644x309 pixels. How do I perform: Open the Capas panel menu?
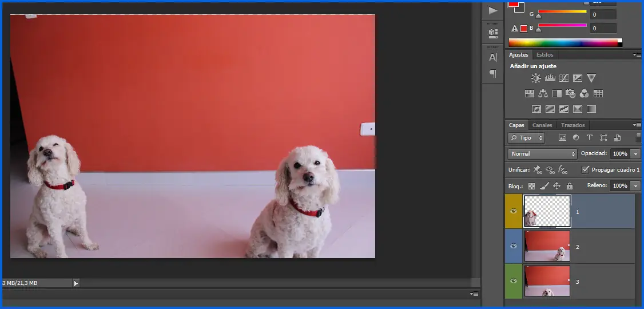637,125
